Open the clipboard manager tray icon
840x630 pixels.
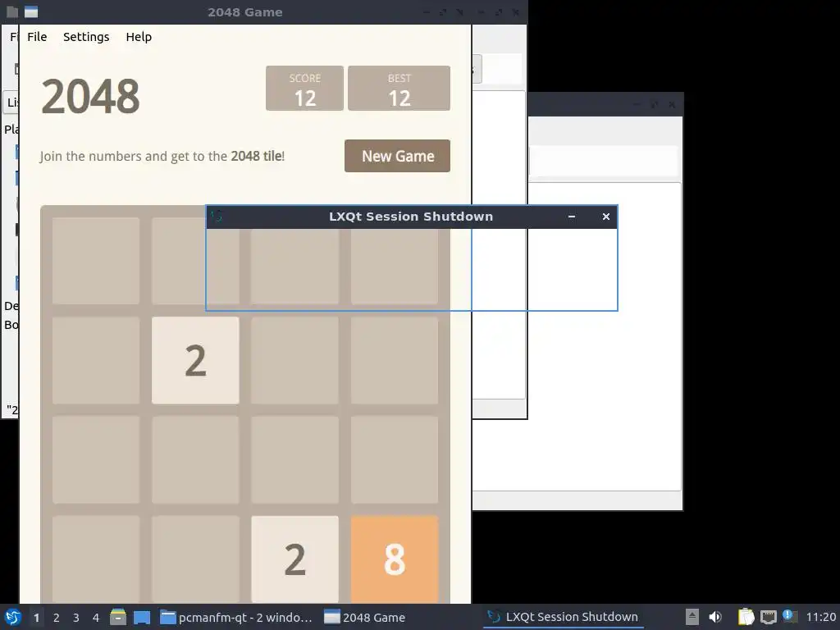pyautogui.click(x=746, y=617)
